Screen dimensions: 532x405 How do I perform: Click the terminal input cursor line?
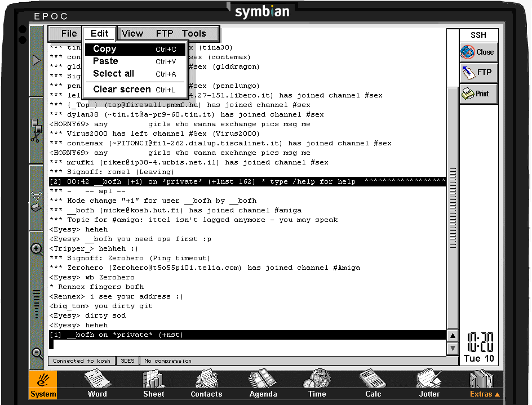point(247,344)
